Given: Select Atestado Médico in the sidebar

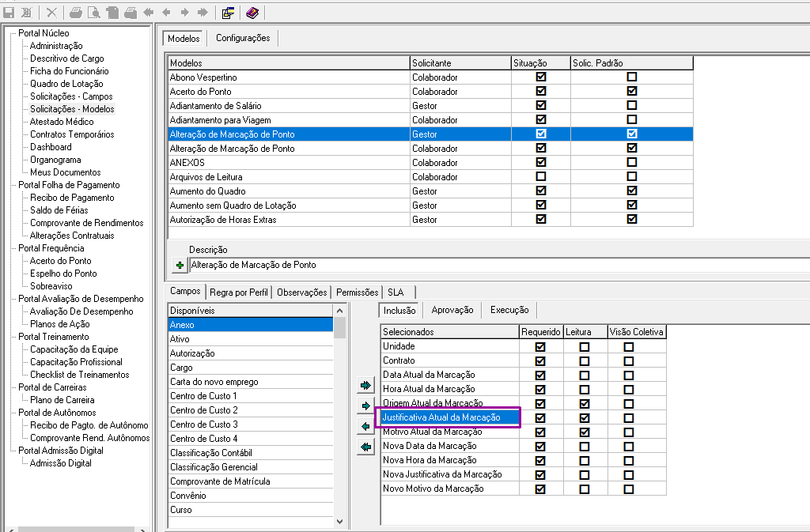Looking at the screenshot, I should (x=62, y=122).
